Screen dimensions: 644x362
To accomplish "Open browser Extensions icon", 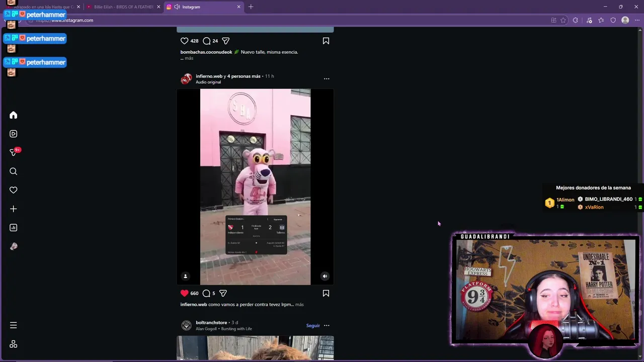I will (x=576, y=20).
